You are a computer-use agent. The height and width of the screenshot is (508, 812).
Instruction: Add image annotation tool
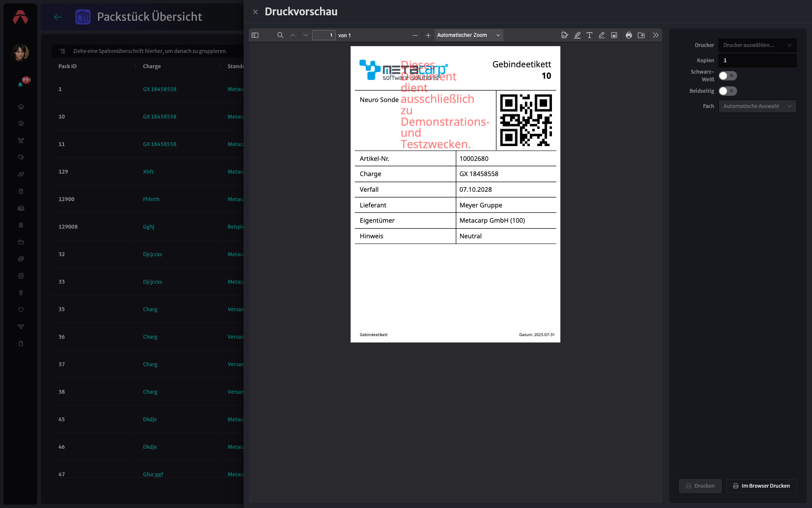click(614, 35)
